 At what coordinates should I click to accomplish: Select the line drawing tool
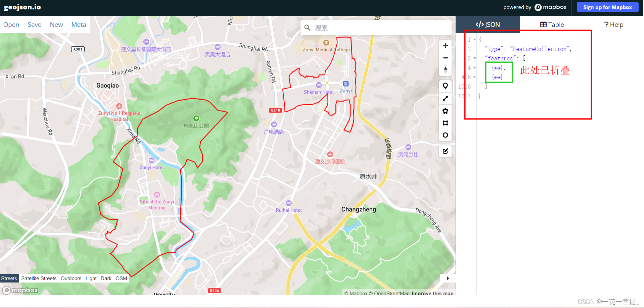tap(445, 98)
